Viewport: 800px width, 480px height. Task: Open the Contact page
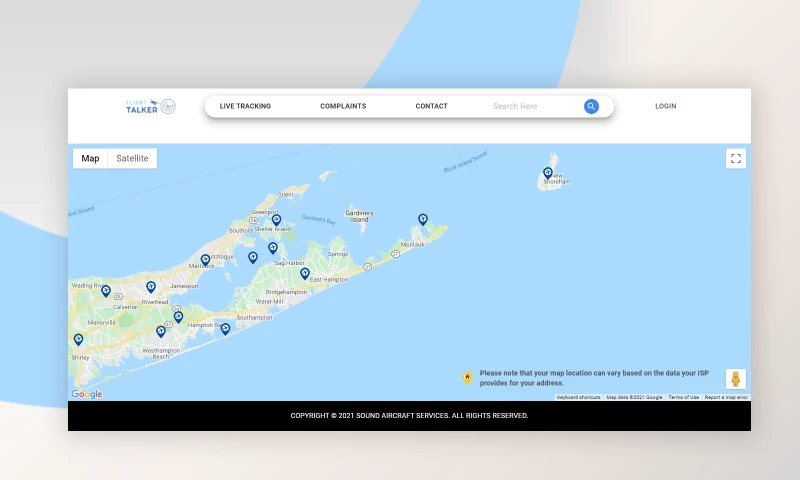(431, 106)
